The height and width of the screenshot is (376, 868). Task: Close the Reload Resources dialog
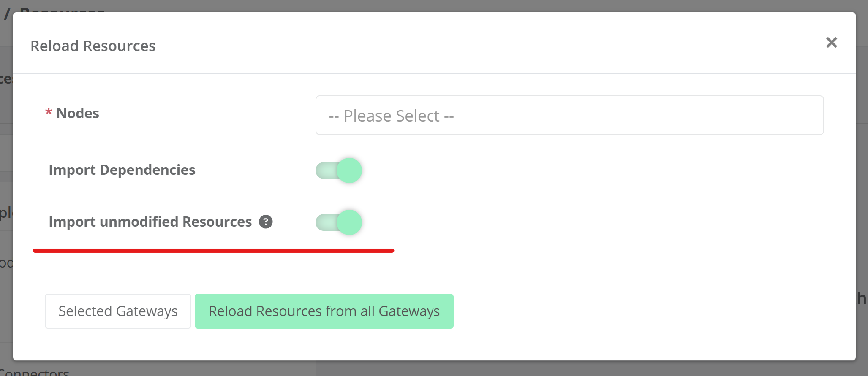[831, 43]
